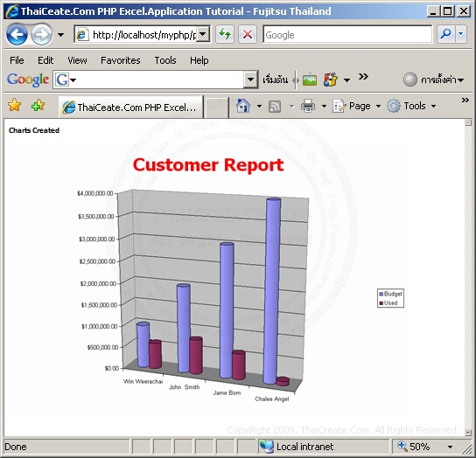Open recent pages dropdown beside Forward
Viewport: 476px width, 458px height.
[60, 35]
